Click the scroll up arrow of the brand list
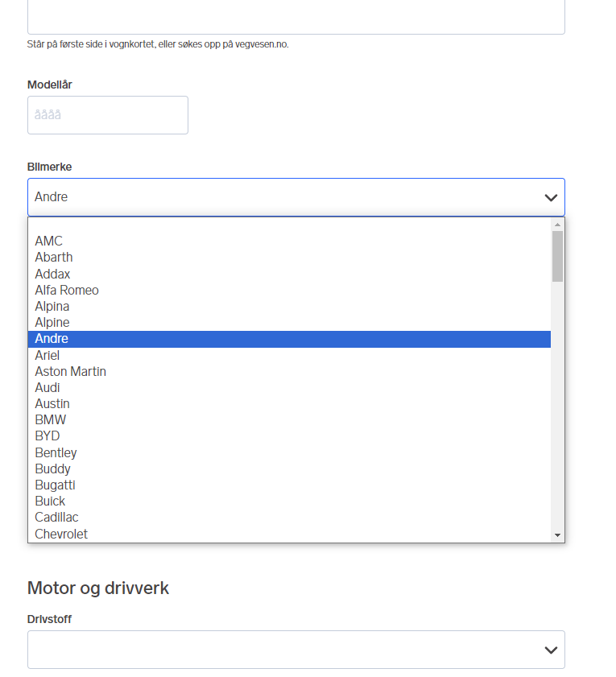The image size is (616, 677). click(x=557, y=225)
